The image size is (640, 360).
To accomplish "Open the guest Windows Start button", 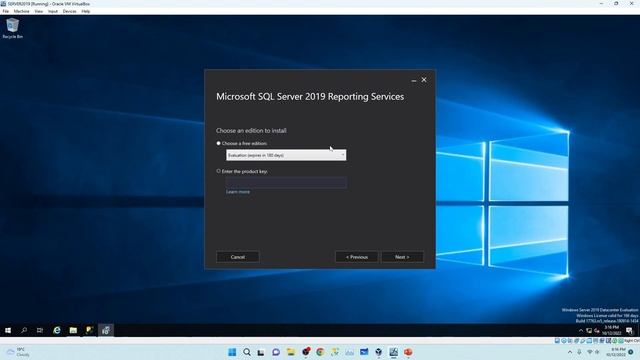I will point(8,330).
